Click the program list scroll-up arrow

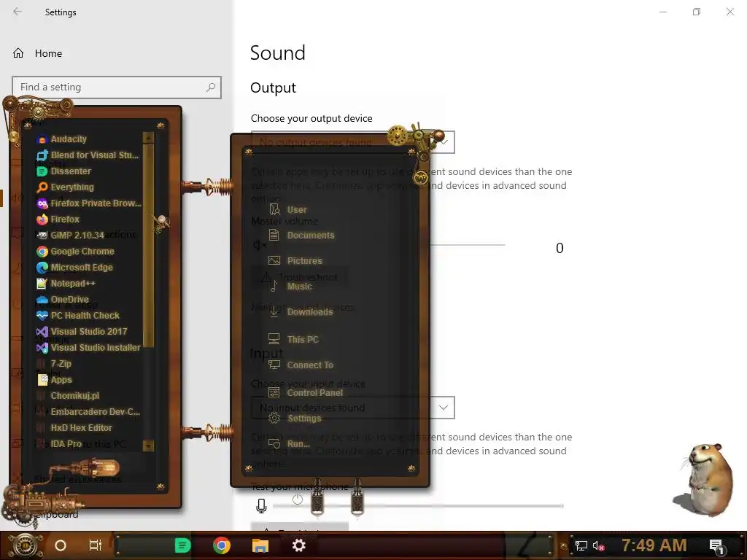tap(148, 138)
